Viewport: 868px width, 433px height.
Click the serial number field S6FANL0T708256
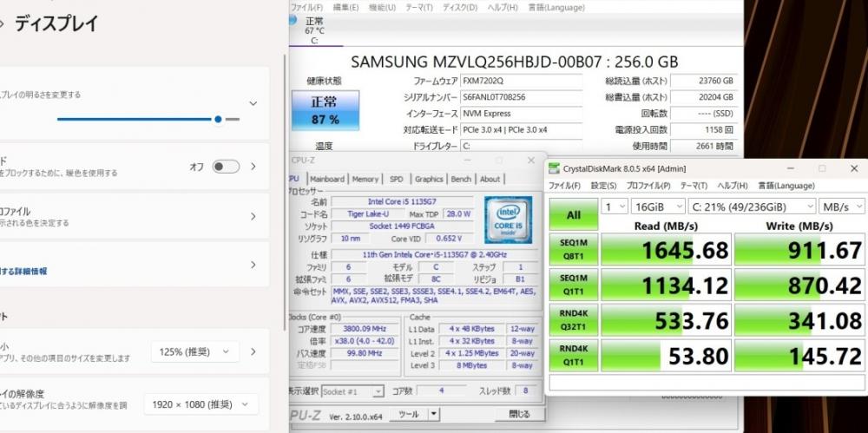[522, 97]
